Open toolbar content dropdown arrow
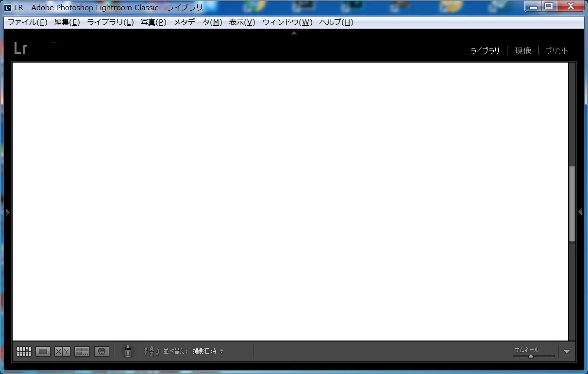 567,352
